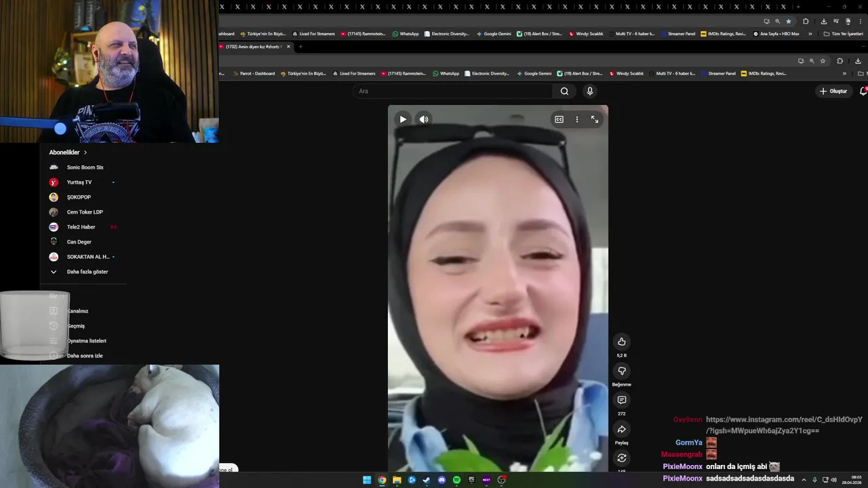868x488 pixels.
Task: Toggle closed captions on the Shorts player
Action: (x=559, y=119)
